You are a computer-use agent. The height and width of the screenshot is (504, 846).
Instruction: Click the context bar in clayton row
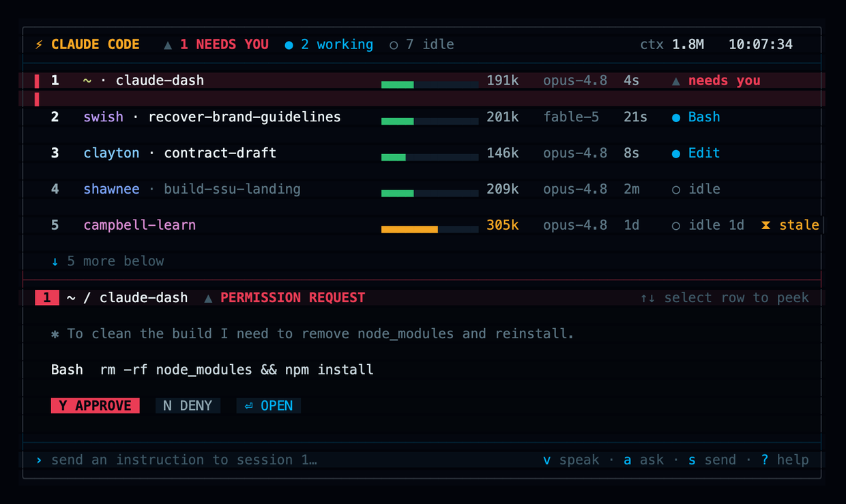pos(430,157)
